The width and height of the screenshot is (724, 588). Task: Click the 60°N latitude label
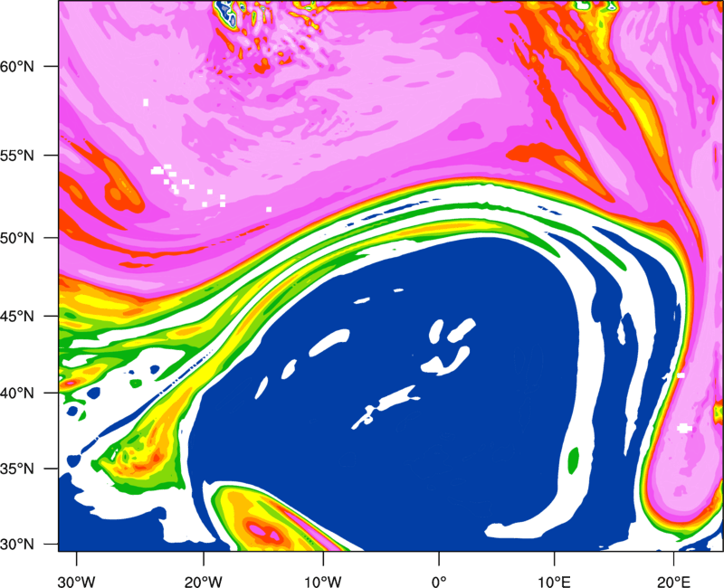pos(17,66)
